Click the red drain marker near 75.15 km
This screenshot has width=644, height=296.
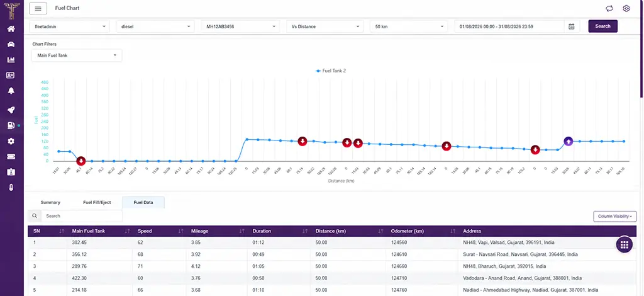(x=303, y=142)
